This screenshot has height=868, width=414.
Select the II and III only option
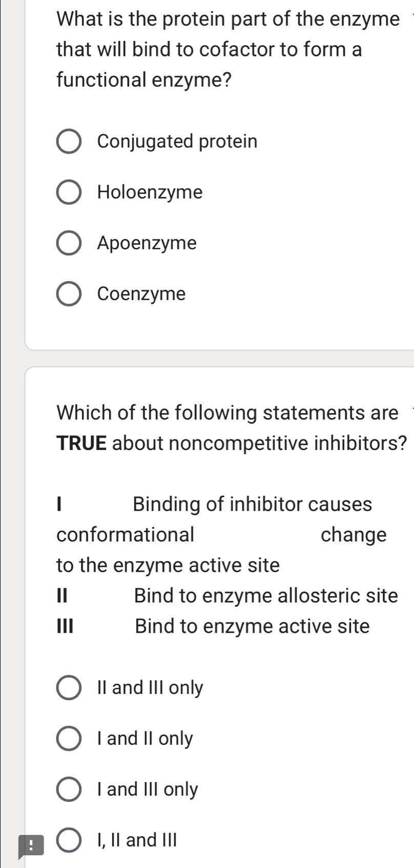(x=70, y=687)
